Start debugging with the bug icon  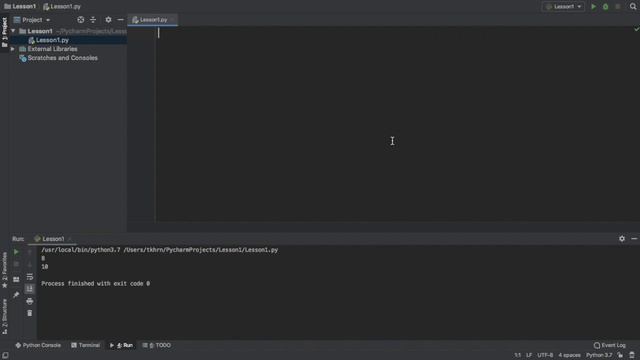point(606,7)
